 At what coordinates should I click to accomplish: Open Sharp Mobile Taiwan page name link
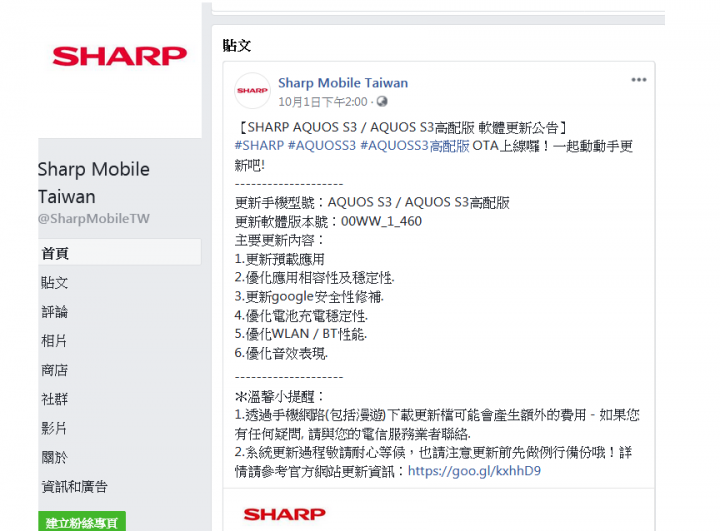[343, 83]
